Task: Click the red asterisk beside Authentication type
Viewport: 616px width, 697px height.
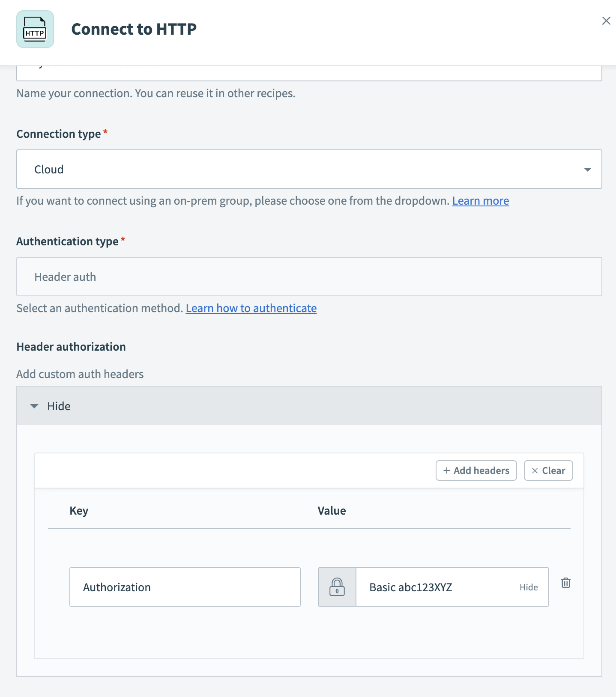Action: (x=123, y=241)
